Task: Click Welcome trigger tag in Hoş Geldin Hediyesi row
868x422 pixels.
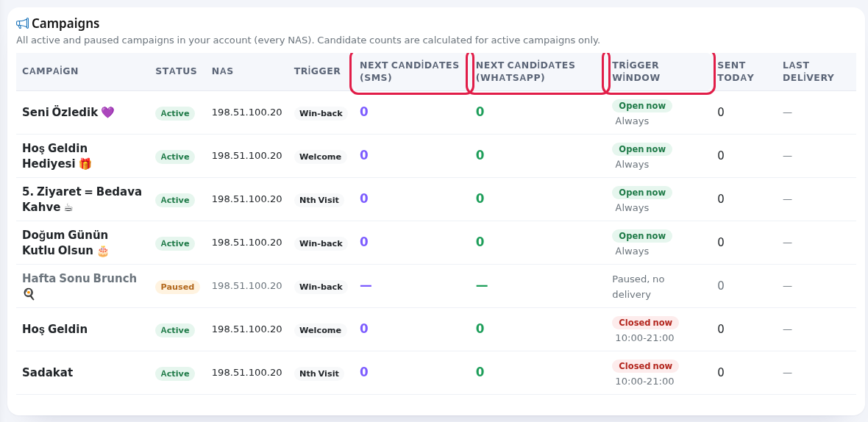Action: click(320, 157)
